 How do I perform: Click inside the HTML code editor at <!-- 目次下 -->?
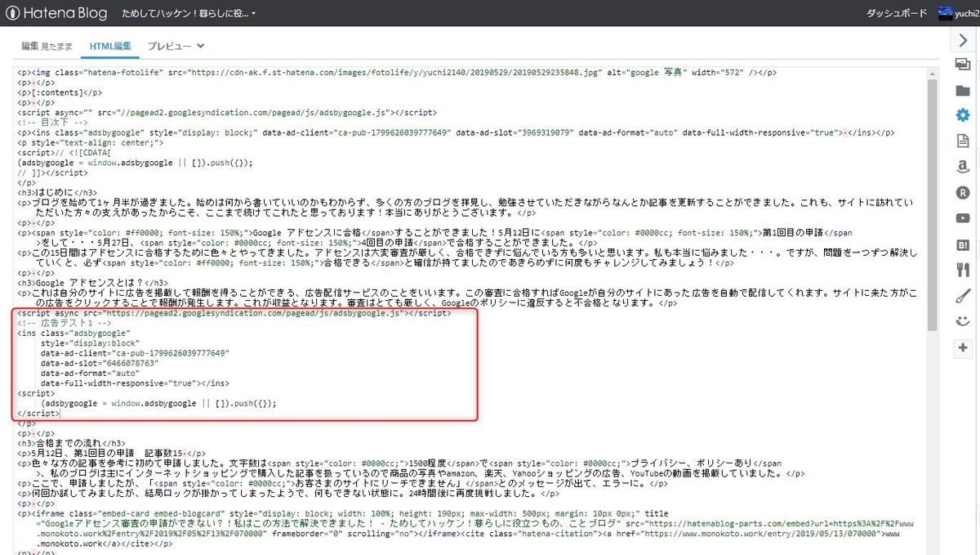[x=52, y=122]
